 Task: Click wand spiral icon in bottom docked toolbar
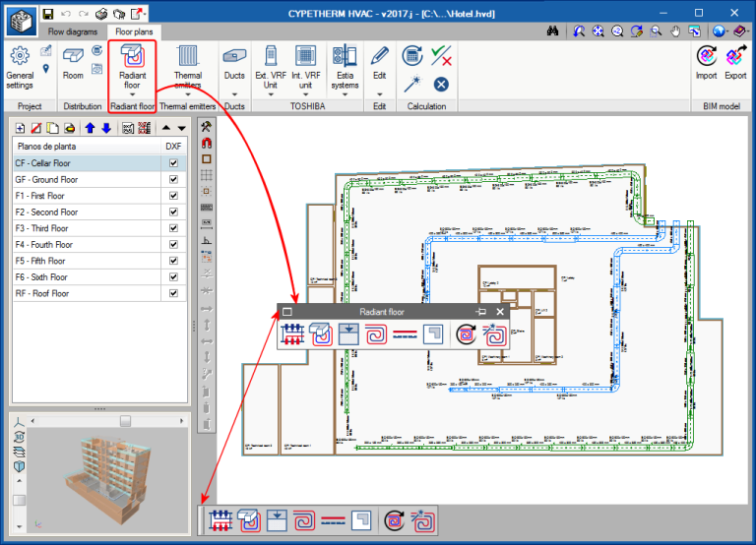point(423,521)
